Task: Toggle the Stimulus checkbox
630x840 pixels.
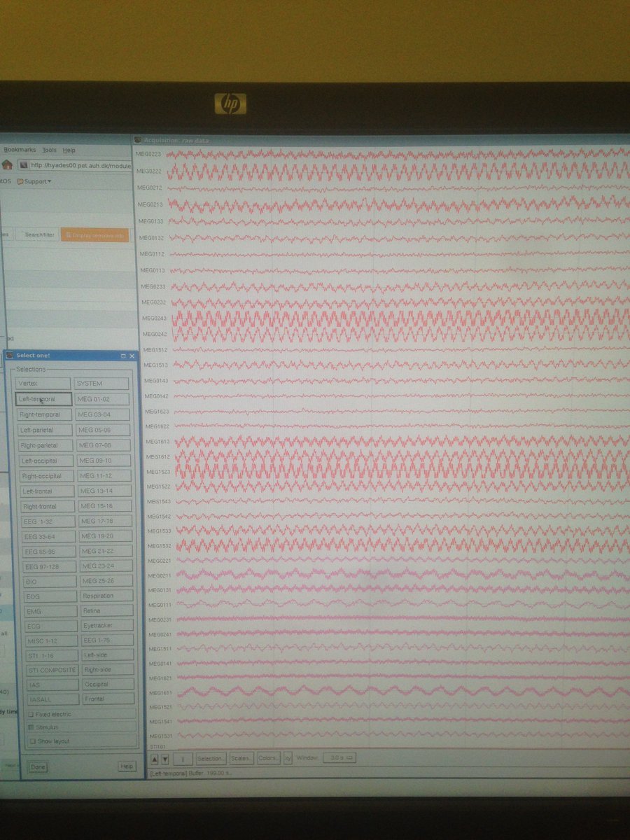Action: 32,727
